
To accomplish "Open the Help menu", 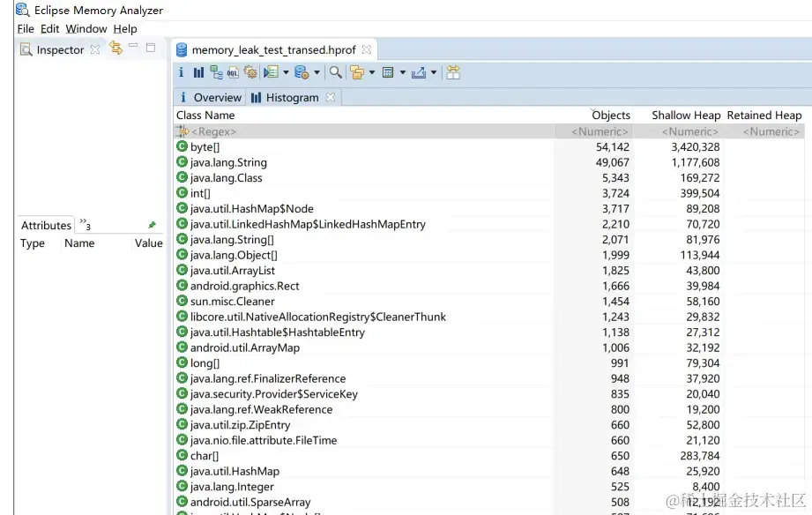I will (125, 29).
